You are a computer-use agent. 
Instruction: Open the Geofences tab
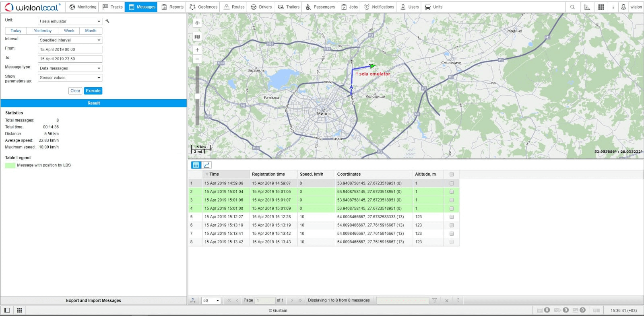tap(203, 7)
